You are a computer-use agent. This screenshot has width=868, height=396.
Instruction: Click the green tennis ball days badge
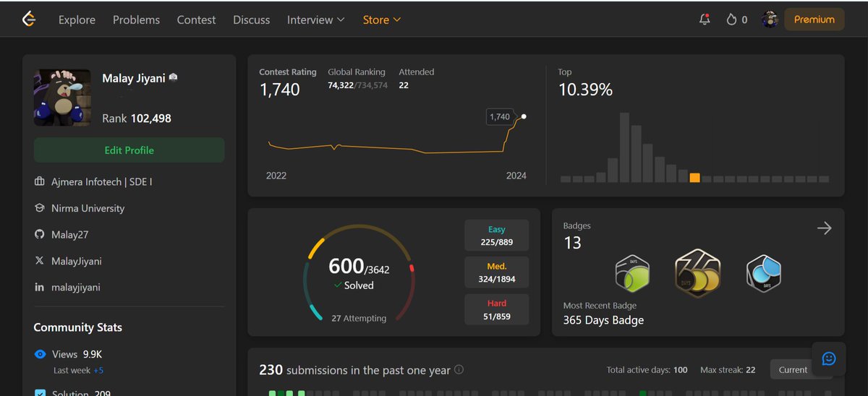[x=632, y=273]
